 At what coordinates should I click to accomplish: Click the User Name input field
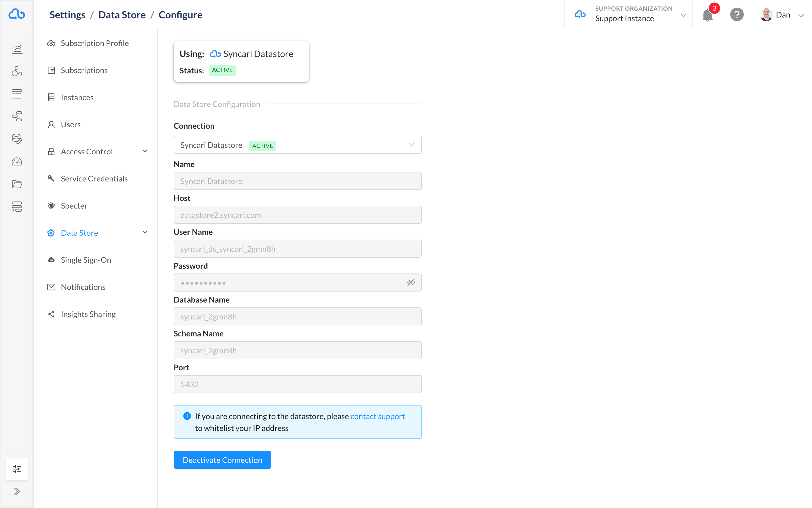(x=298, y=249)
